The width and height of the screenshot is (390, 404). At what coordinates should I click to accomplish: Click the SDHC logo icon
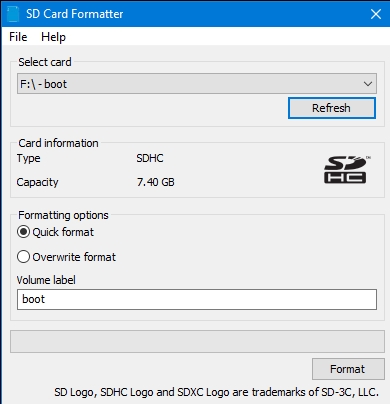(347, 169)
